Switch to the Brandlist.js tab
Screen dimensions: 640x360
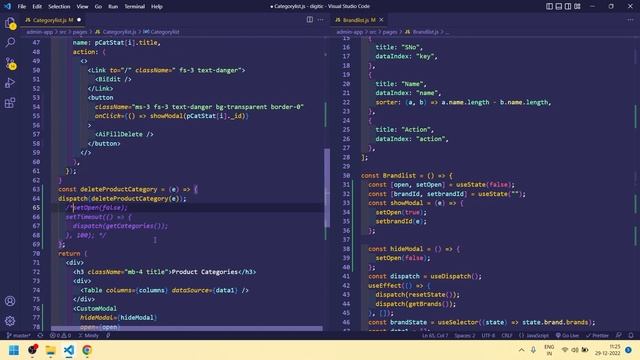(x=360, y=20)
